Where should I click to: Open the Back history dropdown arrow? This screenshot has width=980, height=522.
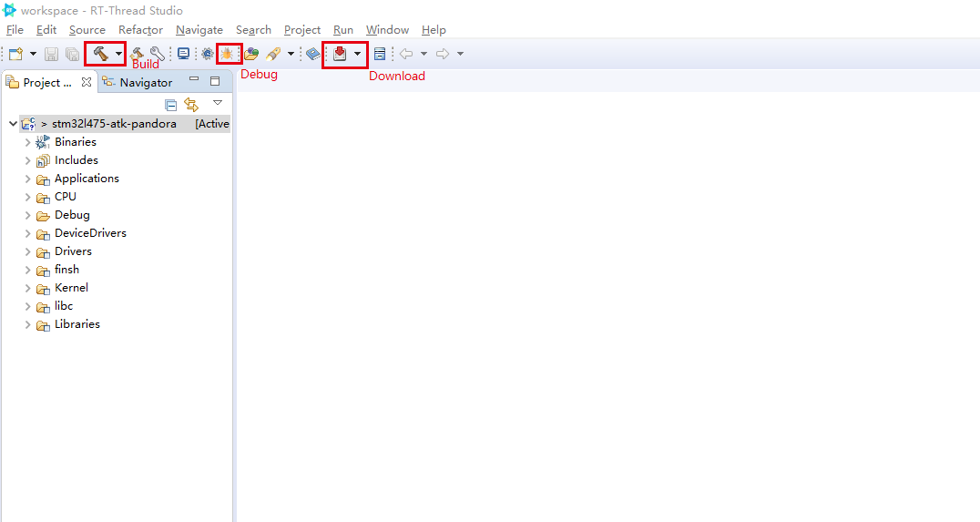[x=424, y=54]
